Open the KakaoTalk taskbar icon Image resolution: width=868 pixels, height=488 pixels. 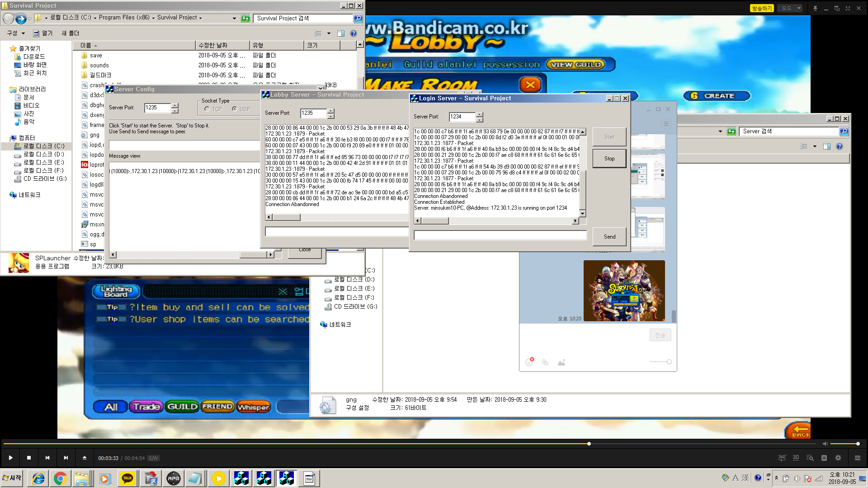point(127,479)
